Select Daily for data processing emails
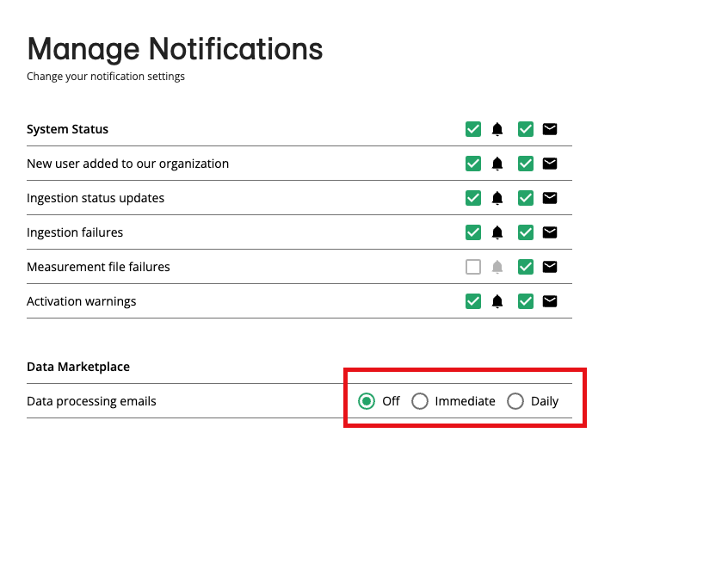728x569 pixels. (515, 401)
